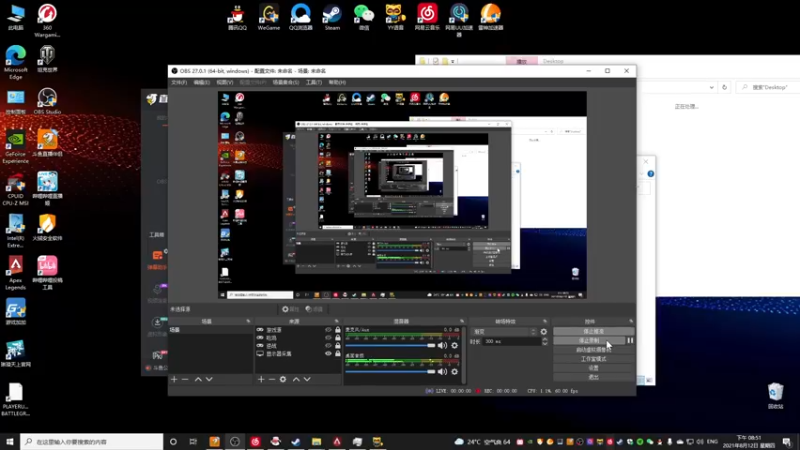800x450 pixels.
Task: Expand Explorer window address dropdown arrow
Action: [711, 87]
